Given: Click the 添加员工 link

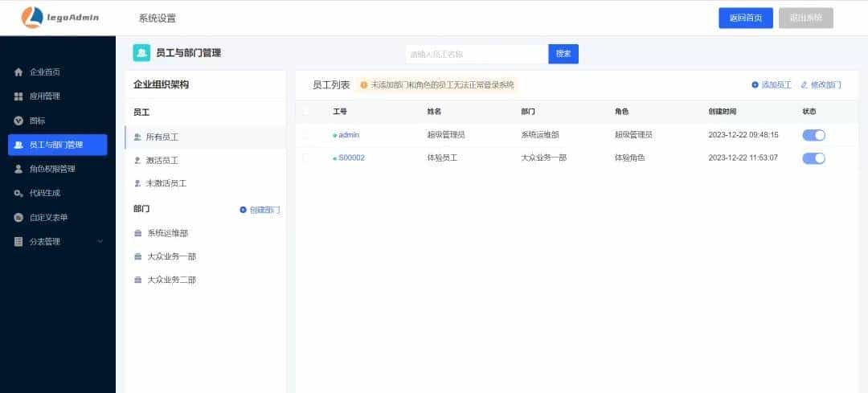Looking at the screenshot, I should (776, 85).
